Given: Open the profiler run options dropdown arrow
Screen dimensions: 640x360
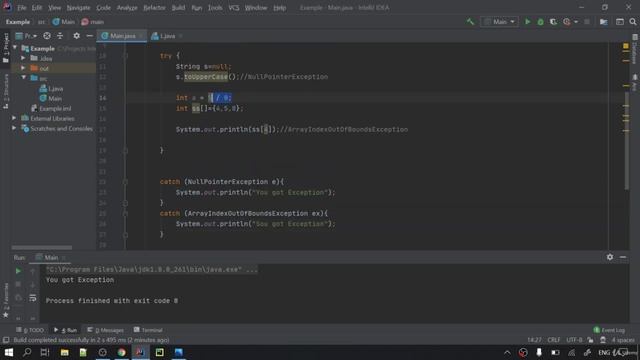Looking at the screenshot, I should click(576, 22).
